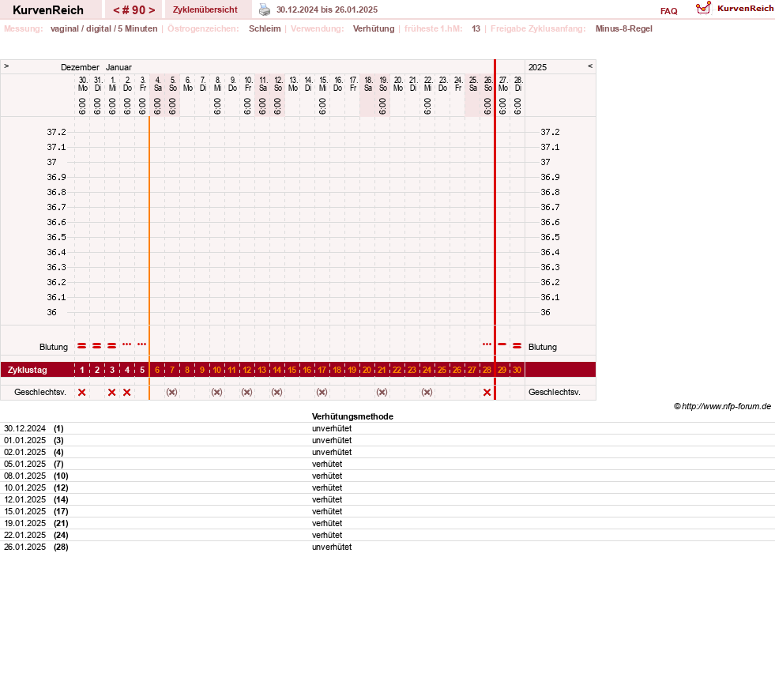Screen dimensions: 775x700
Task: Click the 'Zyklustag' row label
Action: (x=27, y=370)
